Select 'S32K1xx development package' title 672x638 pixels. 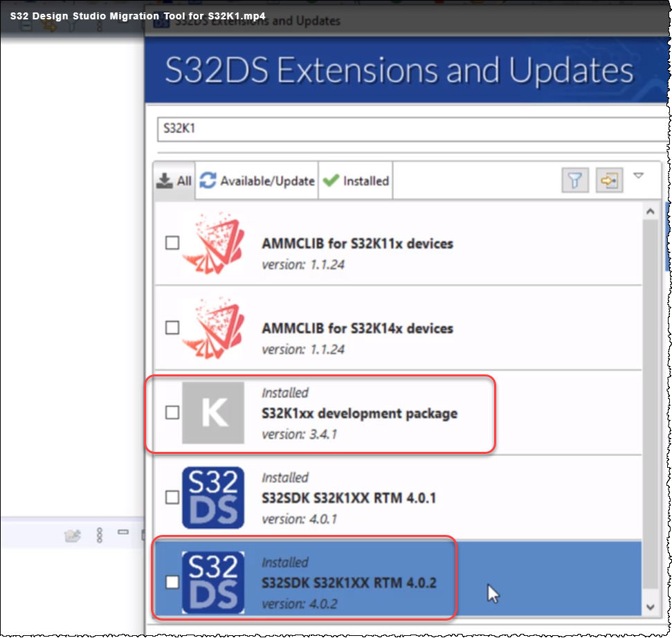click(x=360, y=414)
